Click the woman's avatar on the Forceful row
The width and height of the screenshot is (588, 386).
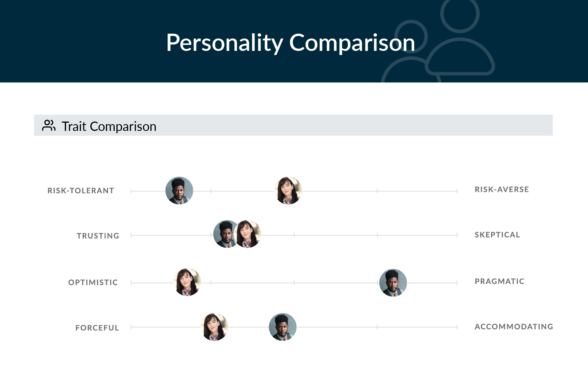[x=215, y=327]
